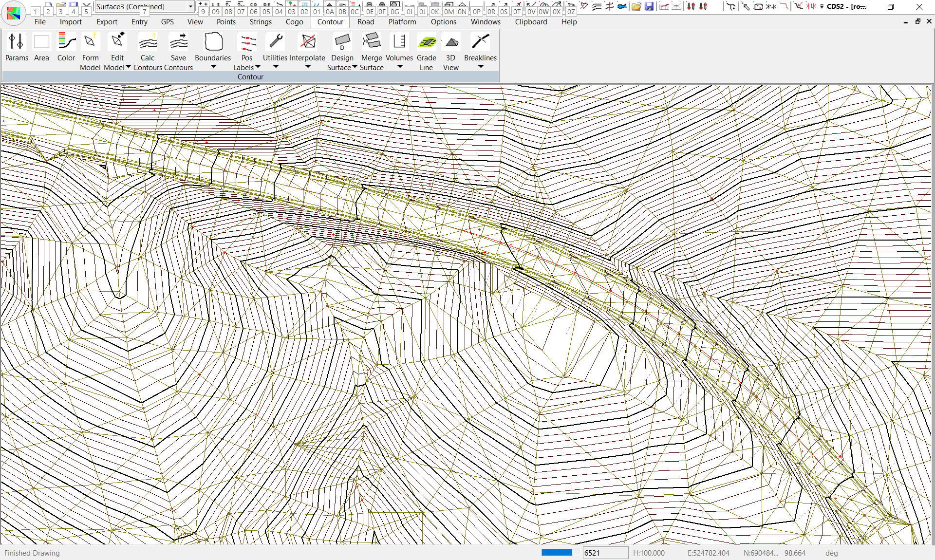Click the Form Model icon
This screenshot has height=560, width=935.
click(90, 42)
